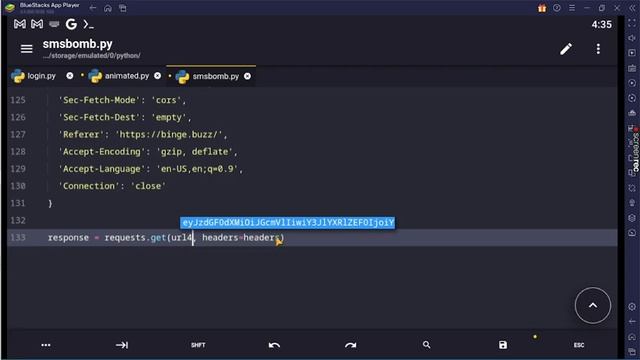
Task: Switch to the login.py tab
Action: [41, 76]
